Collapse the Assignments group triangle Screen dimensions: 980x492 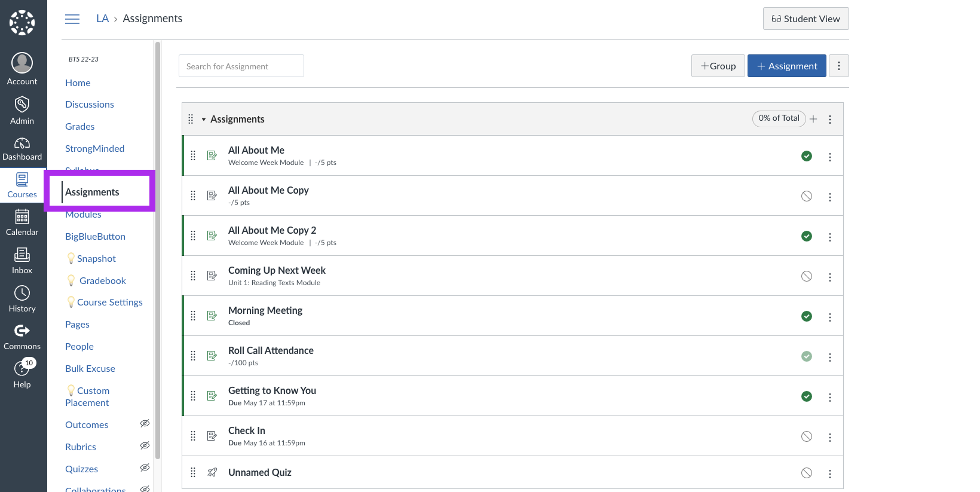click(x=204, y=120)
